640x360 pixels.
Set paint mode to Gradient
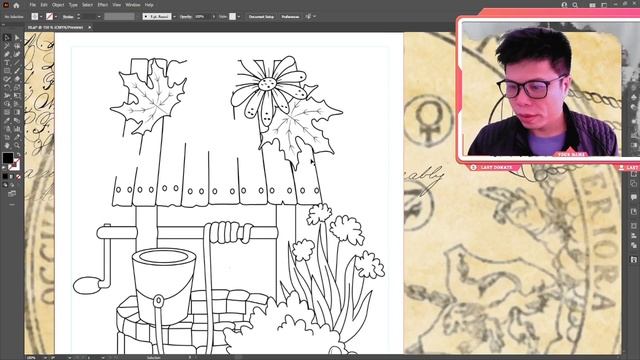point(12,176)
